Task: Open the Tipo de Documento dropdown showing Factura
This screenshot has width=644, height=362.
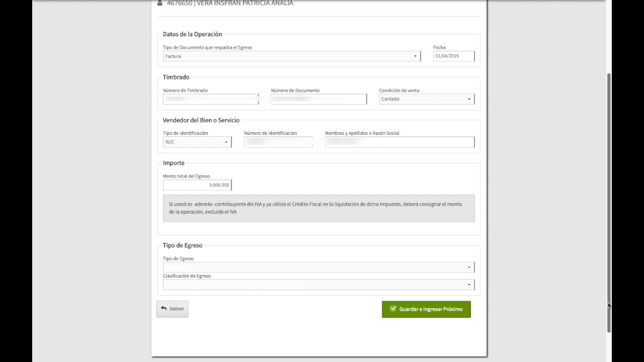Action: [x=291, y=56]
